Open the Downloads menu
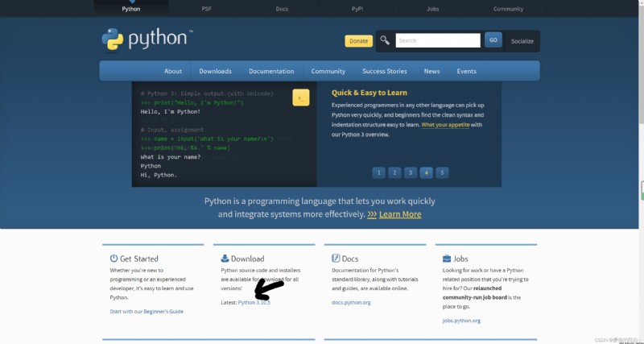This screenshot has width=644, height=344. [215, 71]
